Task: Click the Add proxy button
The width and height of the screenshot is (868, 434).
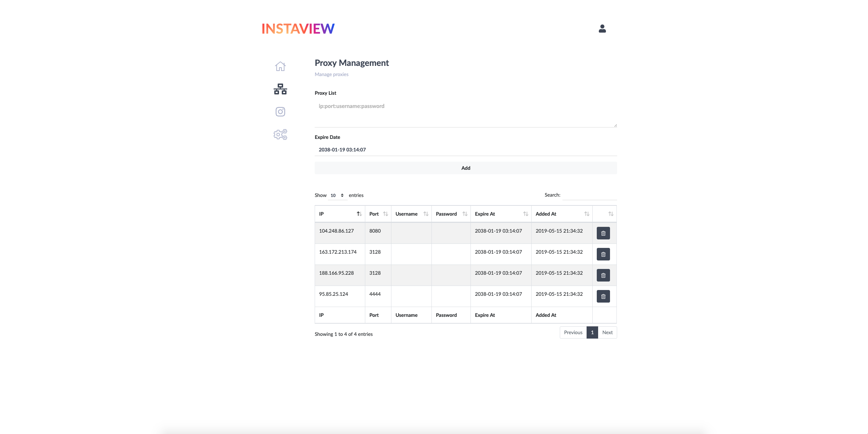Action: [x=466, y=168]
